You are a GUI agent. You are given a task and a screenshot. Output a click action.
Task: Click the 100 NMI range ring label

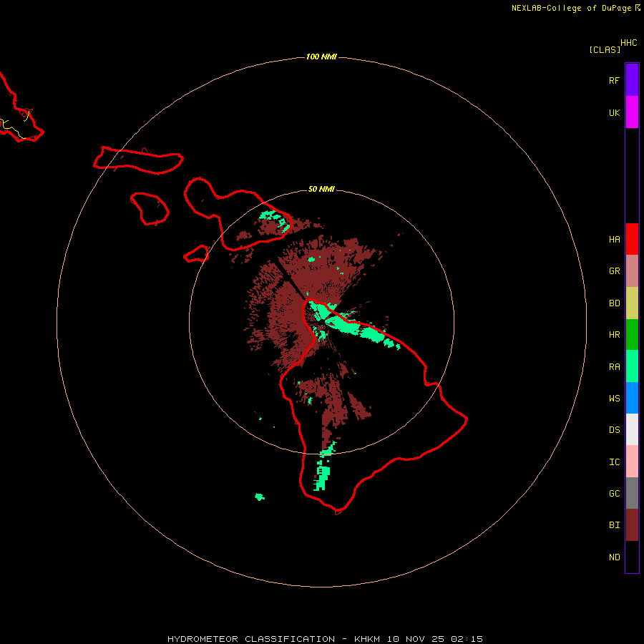(321, 57)
